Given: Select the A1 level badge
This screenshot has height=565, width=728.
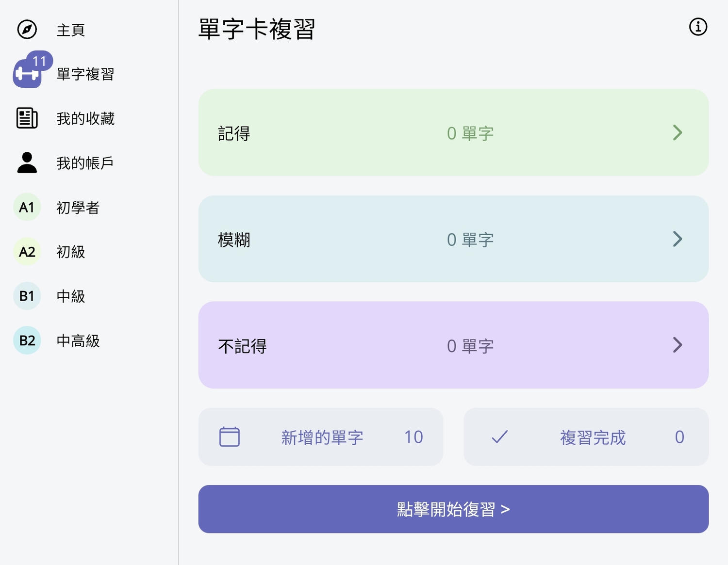Looking at the screenshot, I should (x=27, y=207).
